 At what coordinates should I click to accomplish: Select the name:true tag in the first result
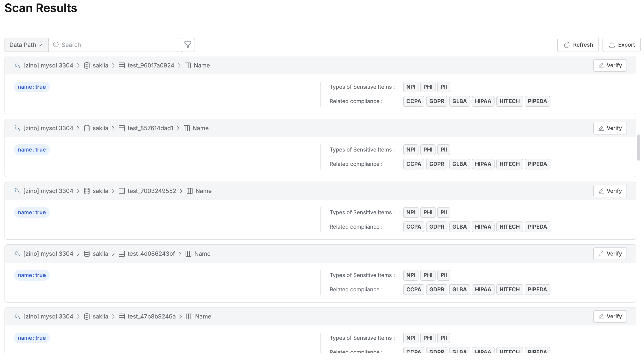(32, 87)
